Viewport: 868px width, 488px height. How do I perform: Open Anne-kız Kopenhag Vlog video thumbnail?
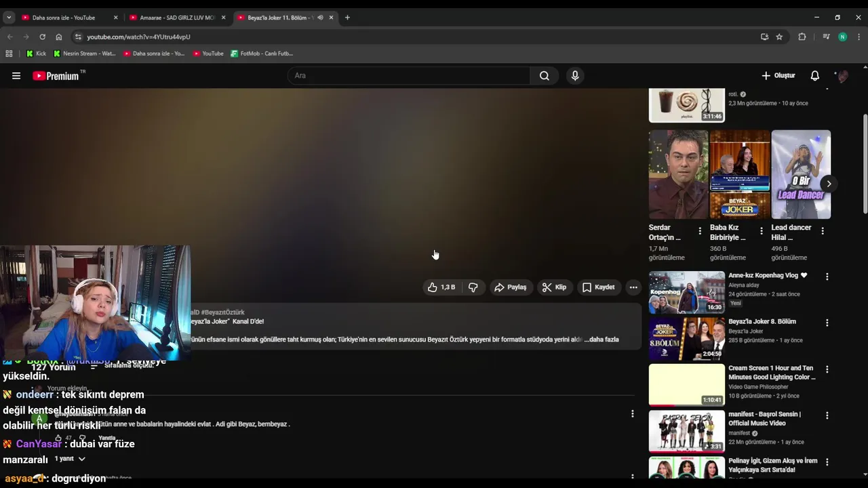[687, 292]
